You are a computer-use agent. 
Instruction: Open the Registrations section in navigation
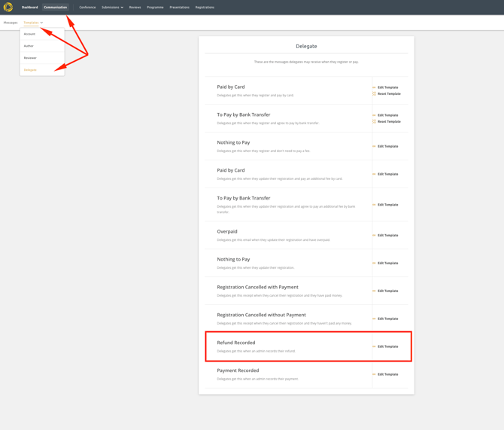tap(205, 8)
